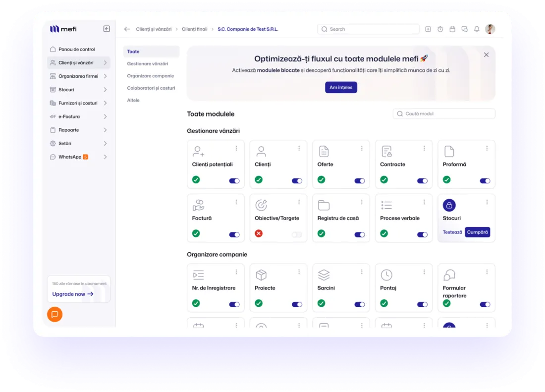The width and height of the screenshot is (545, 392).
Task: Click the add plus icon in header
Action: [428, 29]
